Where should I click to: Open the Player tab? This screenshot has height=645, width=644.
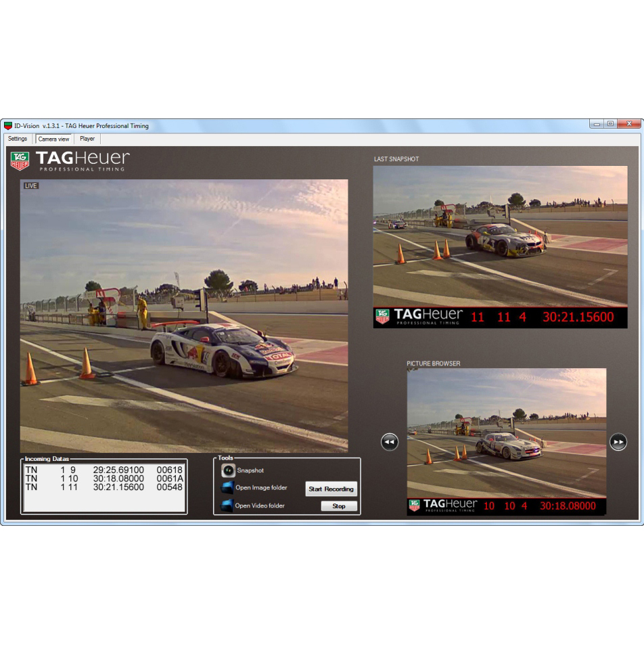click(87, 139)
